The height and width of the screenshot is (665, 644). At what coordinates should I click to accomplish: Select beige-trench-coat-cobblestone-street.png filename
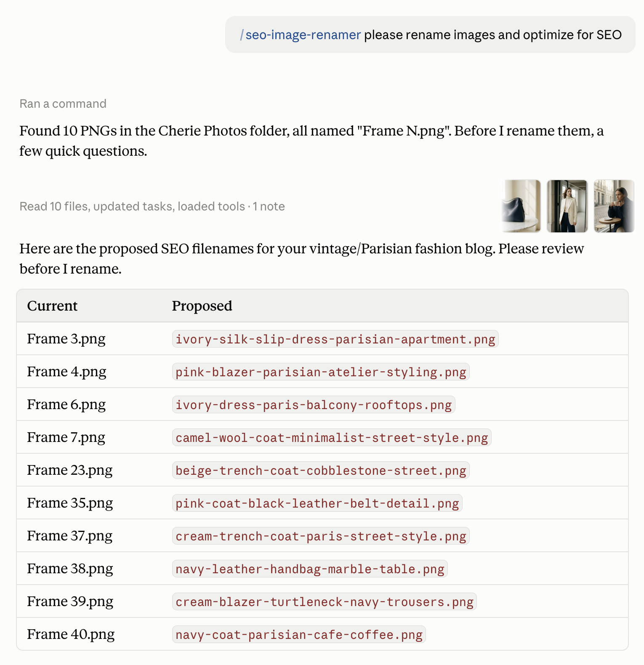(321, 470)
